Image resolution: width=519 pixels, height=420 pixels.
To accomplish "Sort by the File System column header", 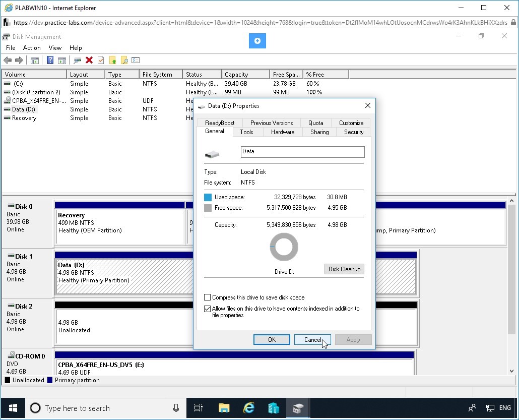I will [x=161, y=75].
